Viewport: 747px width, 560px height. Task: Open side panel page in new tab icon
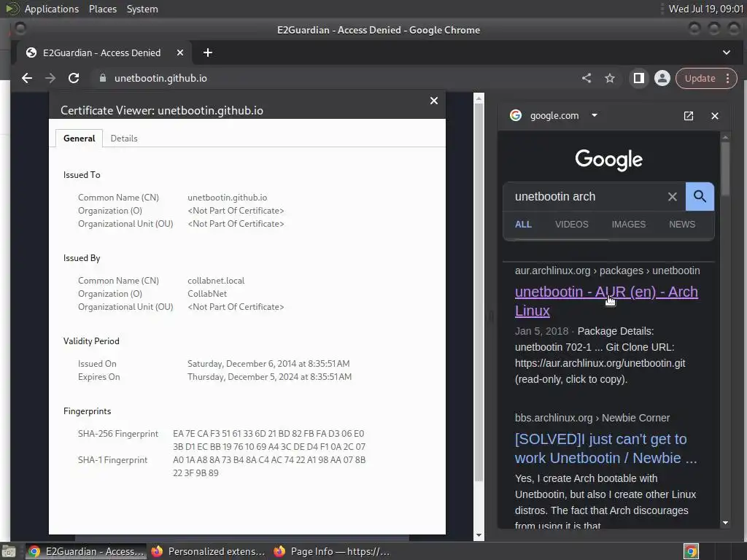(689, 116)
